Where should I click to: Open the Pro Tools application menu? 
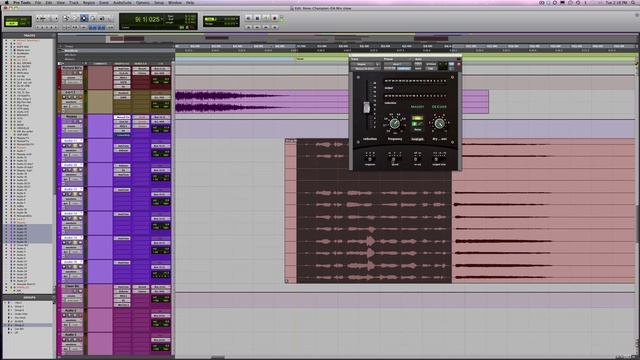pyautogui.click(x=22, y=2)
